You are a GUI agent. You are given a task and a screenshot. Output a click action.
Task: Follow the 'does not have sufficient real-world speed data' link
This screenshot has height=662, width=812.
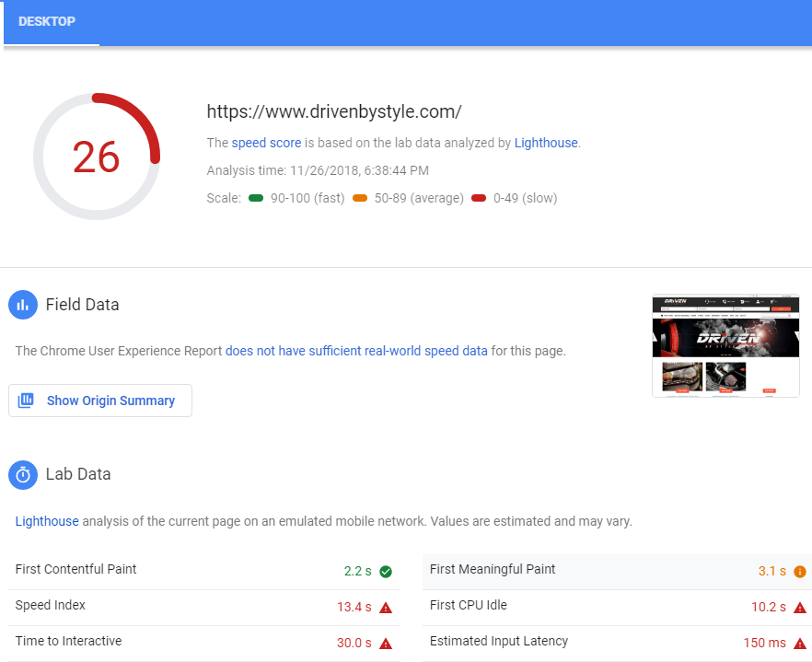[356, 351]
